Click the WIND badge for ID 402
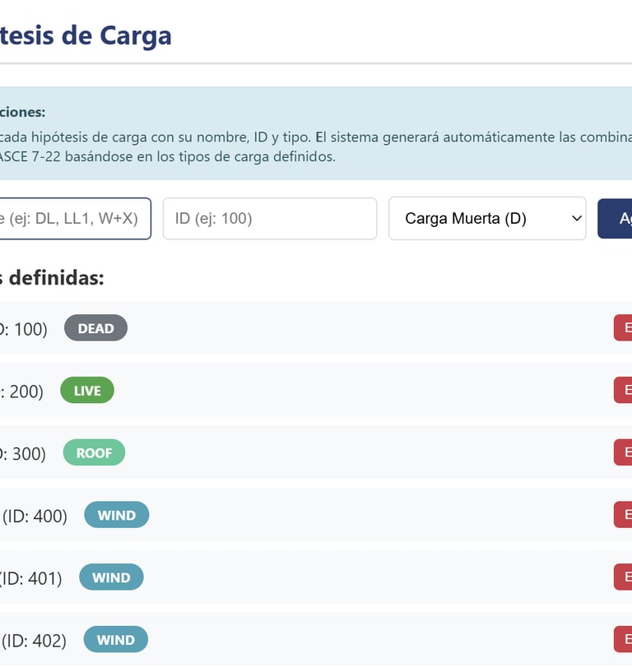The height and width of the screenshot is (672, 632). click(x=115, y=640)
